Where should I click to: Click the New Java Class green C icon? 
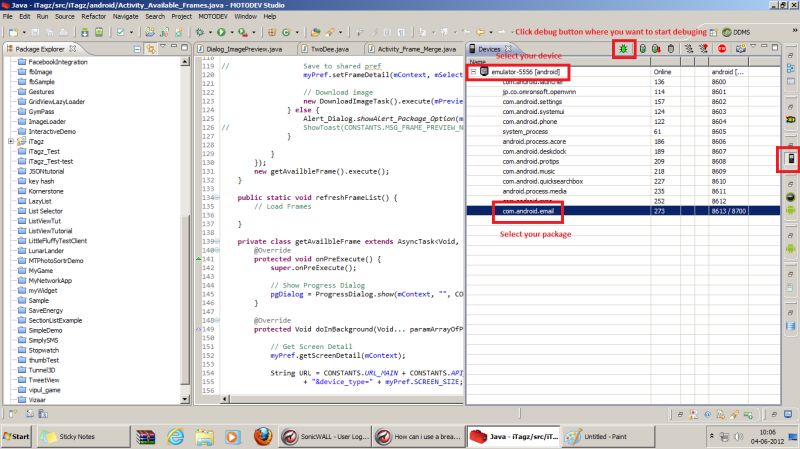286,32
